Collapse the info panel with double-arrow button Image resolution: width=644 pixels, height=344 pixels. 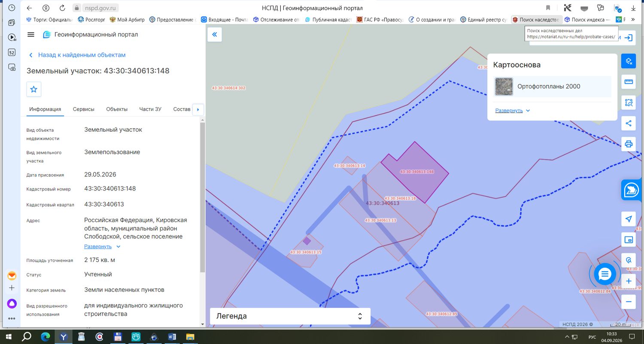[215, 35]
